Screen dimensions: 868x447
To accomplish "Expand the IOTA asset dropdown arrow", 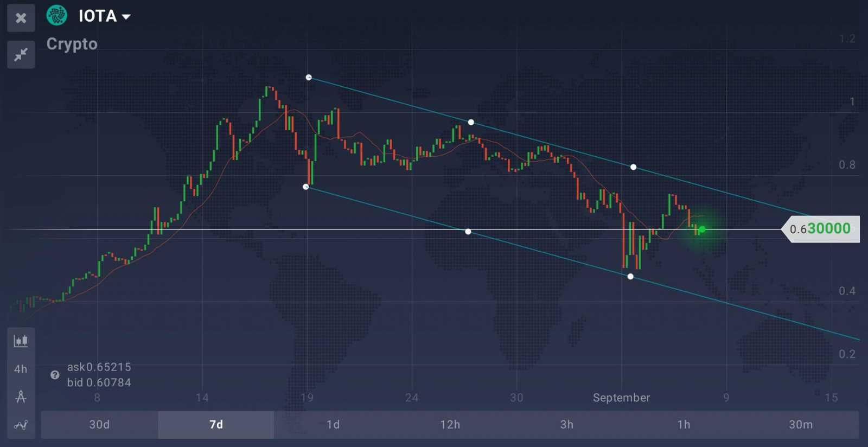I will point(126,17).
